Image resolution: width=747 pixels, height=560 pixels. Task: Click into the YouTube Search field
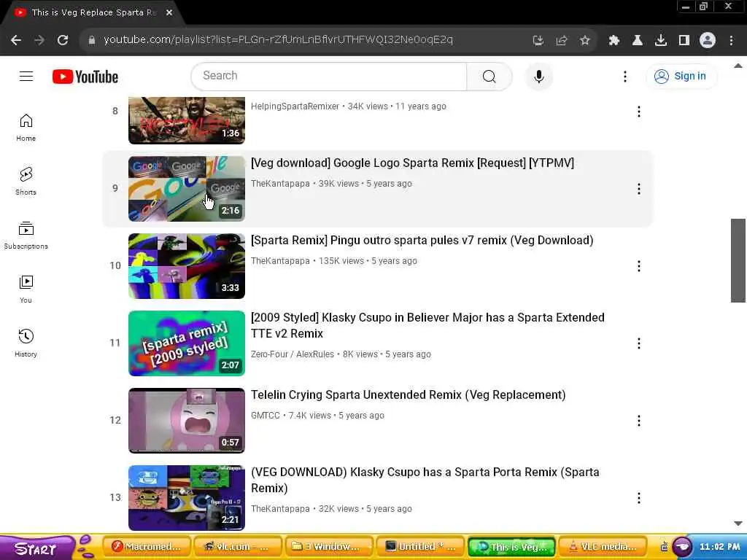pyautogui.click(x=329, y=76)
